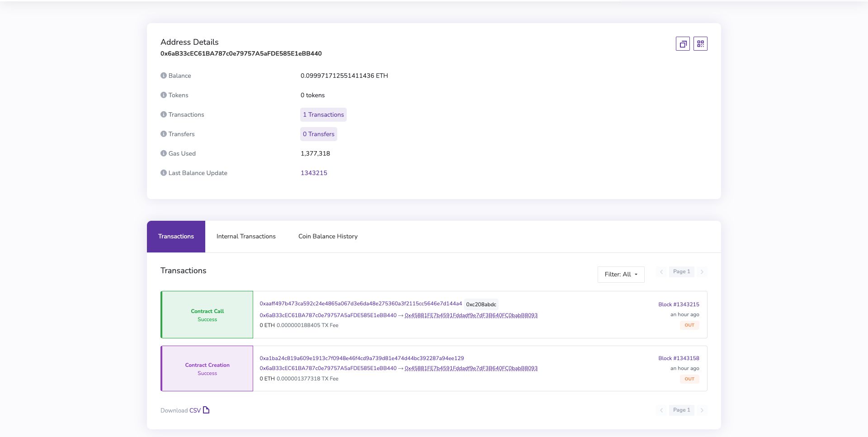Click the OUT badge on Contract Call row

(689, 325)
